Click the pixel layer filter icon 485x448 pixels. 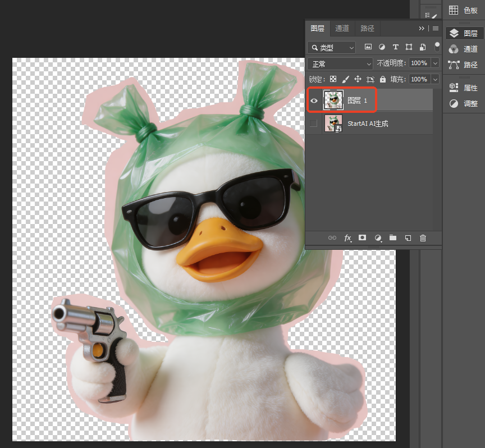click(x=368, y=47)
